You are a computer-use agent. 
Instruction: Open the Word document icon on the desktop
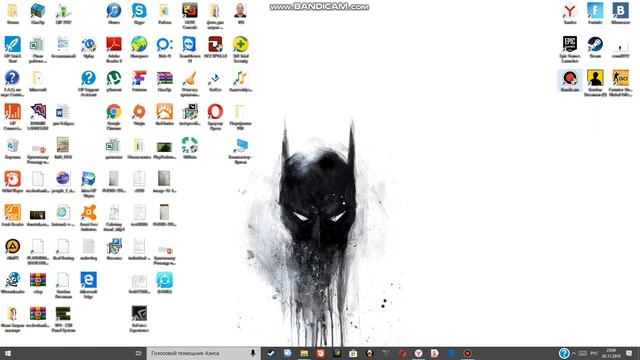[63, 111]
